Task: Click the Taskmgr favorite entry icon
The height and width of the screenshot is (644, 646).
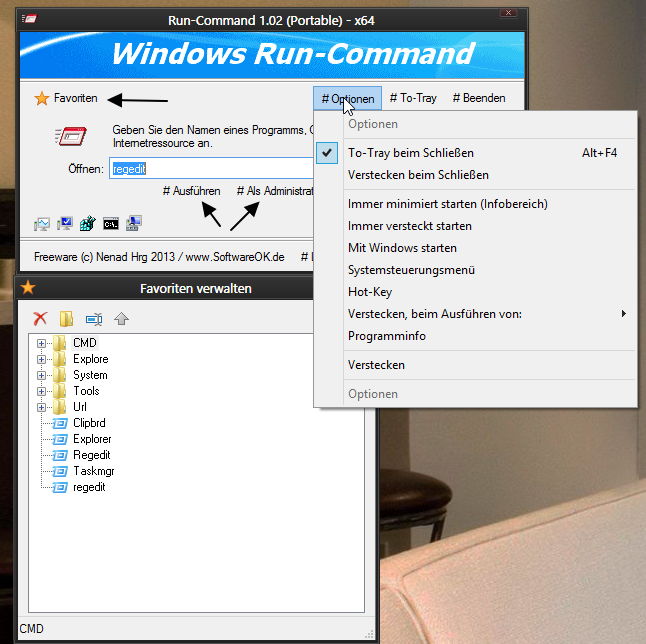Action: pos(60,471)
